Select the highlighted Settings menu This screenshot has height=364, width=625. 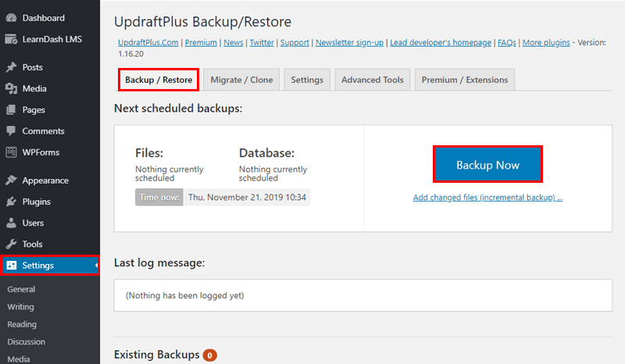tap(50, 265)
